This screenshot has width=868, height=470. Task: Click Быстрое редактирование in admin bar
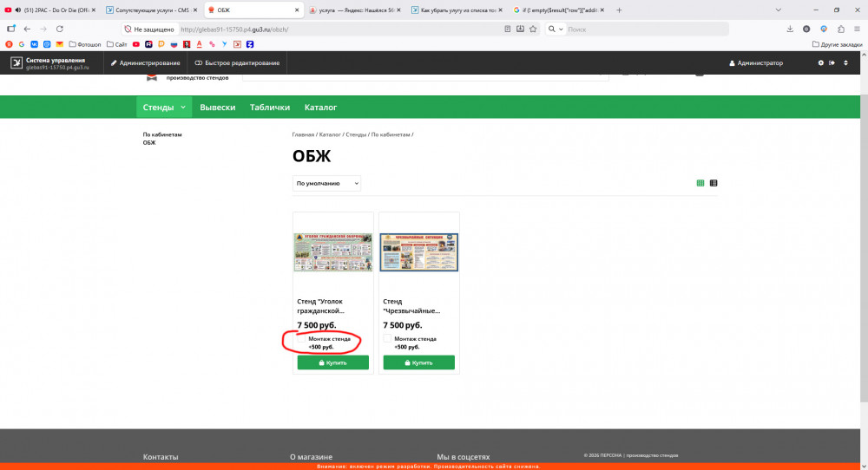point(237,63)
